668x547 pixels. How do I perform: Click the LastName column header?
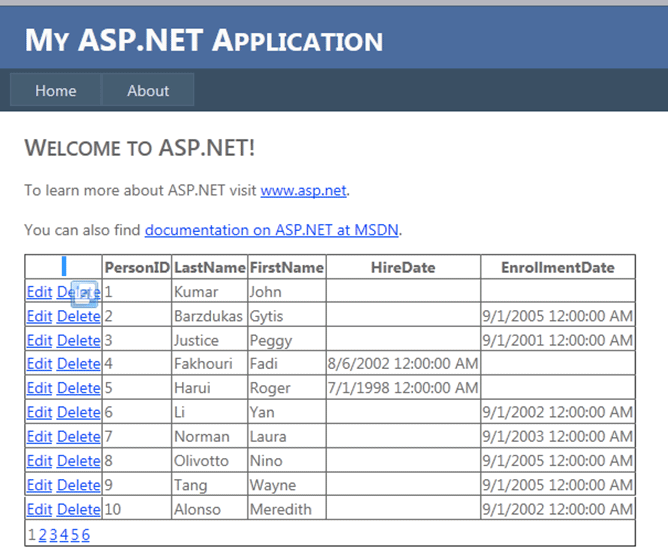pyautogui.click(x=210, y=267)
